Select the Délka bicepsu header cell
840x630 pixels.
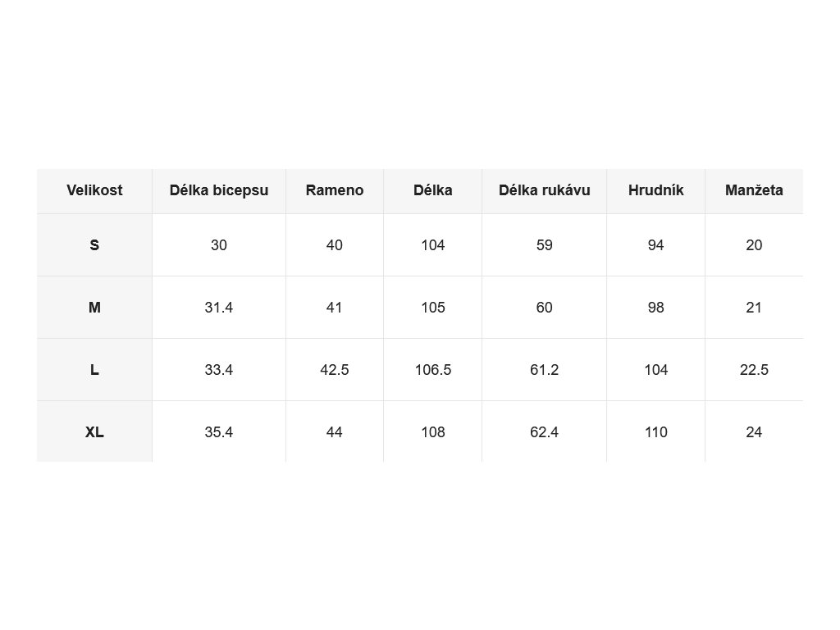click(218, 190)
